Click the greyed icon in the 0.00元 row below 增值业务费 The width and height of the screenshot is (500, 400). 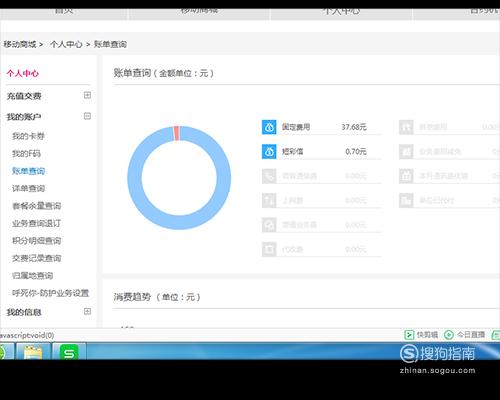[269, 249]
